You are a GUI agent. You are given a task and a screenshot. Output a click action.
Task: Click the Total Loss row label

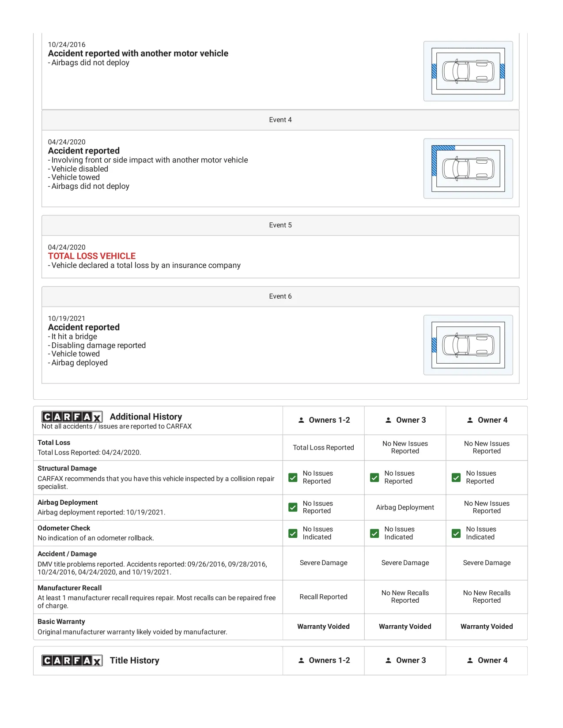click(54, 443)
